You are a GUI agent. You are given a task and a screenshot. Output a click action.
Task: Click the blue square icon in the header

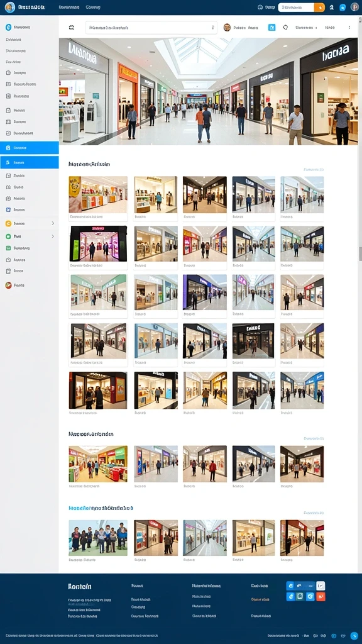pyautogui.click(x=343, y=8)
